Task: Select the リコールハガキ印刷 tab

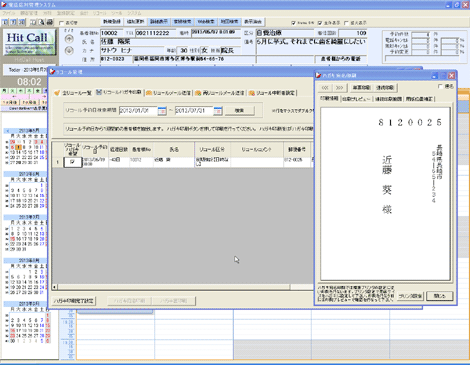Action: pyautogui.click(x=119, y=92)
